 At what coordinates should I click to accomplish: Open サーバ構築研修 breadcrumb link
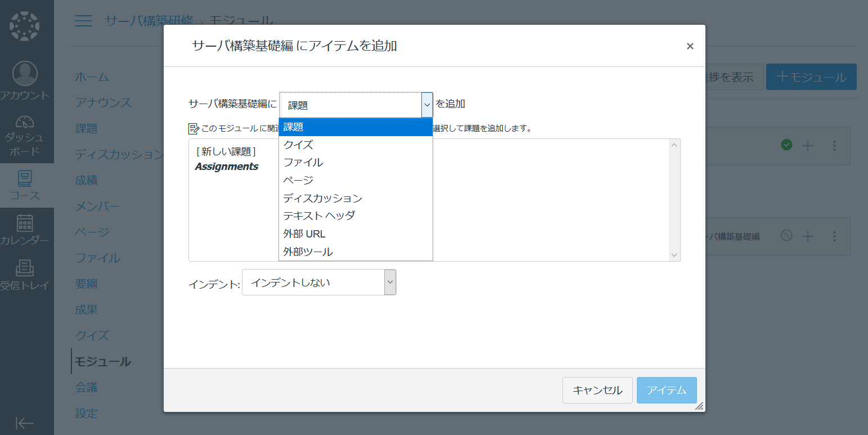pyautogui.click(x=149, y=21)
